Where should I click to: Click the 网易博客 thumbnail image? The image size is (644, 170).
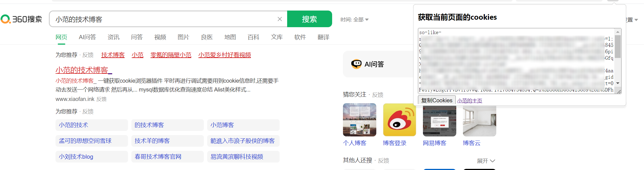[440, 121]
